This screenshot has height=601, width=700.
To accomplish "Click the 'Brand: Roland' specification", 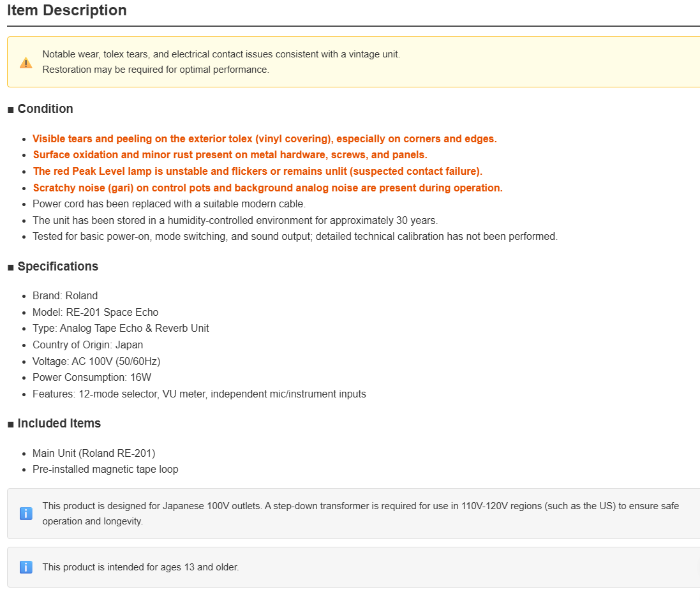I will pos(65,296).
